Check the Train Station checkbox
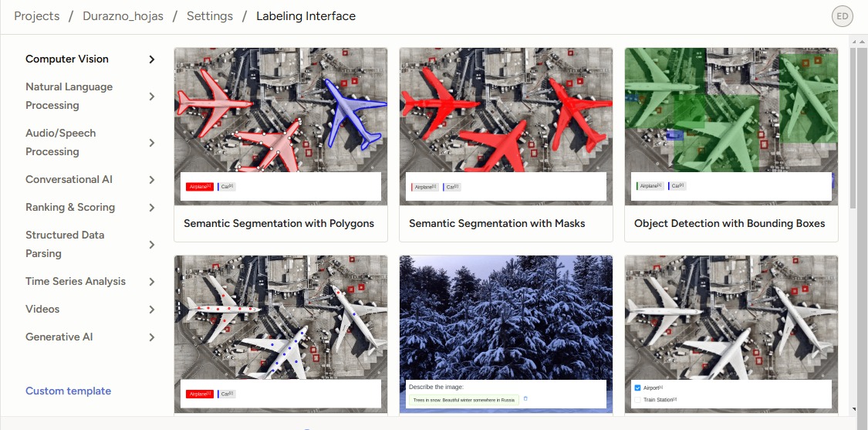The height and width of the screenshot is (430, 868). pos(637,400)
